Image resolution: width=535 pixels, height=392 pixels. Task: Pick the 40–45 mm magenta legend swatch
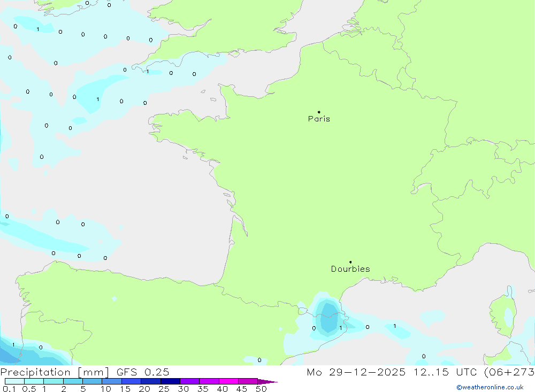coord(228,381)
